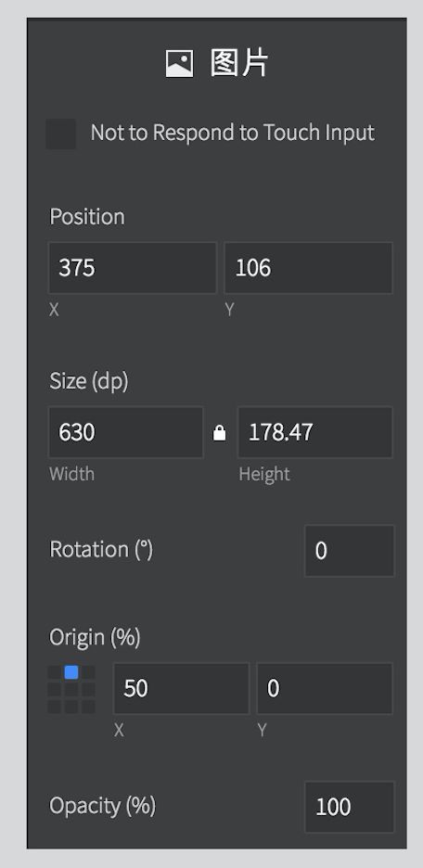Click the Position X field showing 375
This screenshot has height=868, width=423.
point(133,268)
